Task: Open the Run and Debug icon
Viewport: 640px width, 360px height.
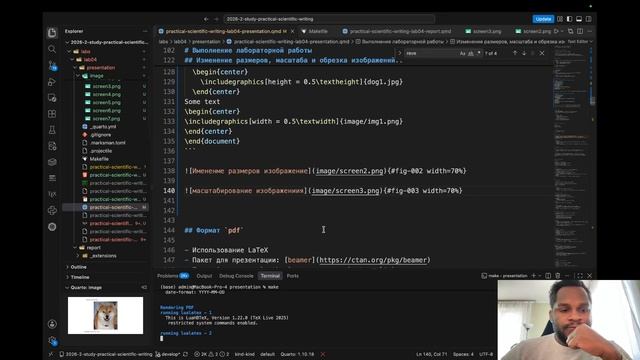Action: 52,82
